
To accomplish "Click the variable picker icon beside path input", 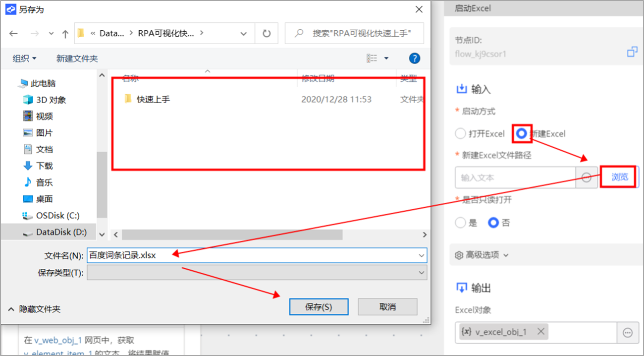I will tap(587, 178).
